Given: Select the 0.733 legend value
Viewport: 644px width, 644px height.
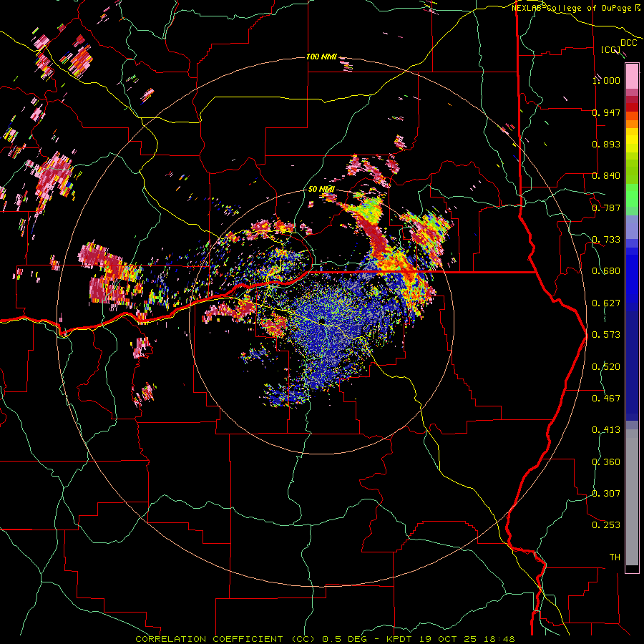Looking at the screenshot, I should click(x=606, y=240).
